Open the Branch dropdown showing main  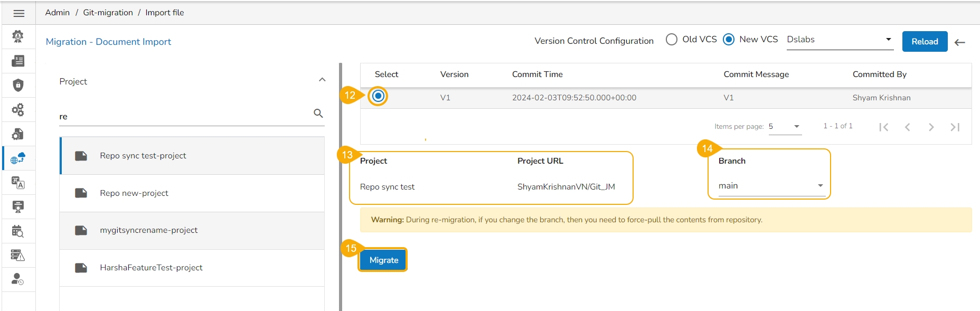click(x=771, y=186)
